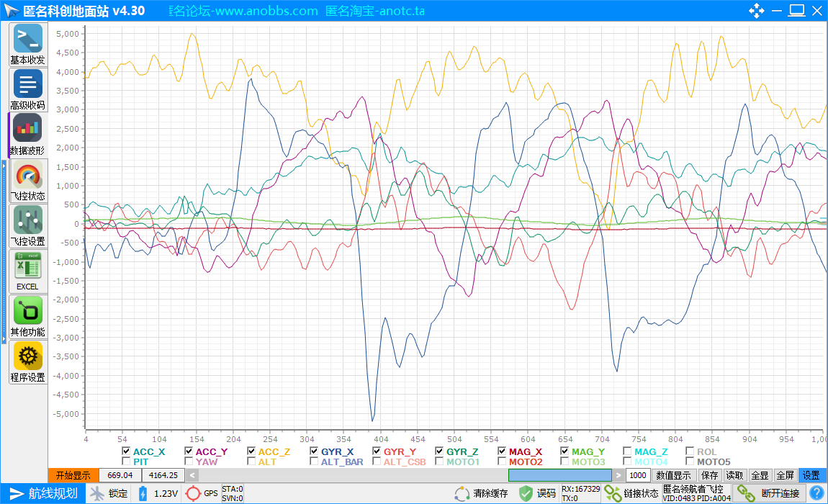This screenshot has height=504, width=828.
Task: Click the sidebar collapse handle strip
Action: point(4,251)
